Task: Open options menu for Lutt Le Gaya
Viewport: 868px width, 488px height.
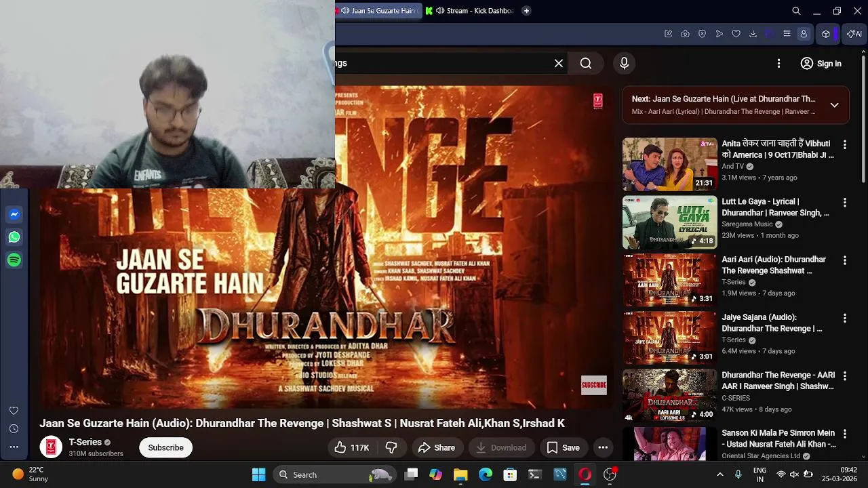Action: pyautogui.click(x=844, y=203)
